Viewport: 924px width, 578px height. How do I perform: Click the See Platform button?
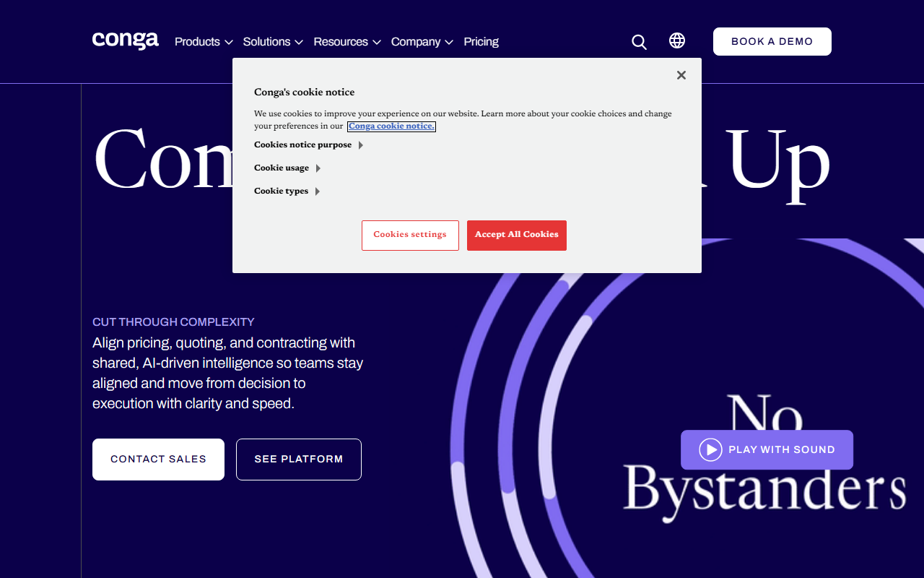pyautogui.click(x=299, y=460)
